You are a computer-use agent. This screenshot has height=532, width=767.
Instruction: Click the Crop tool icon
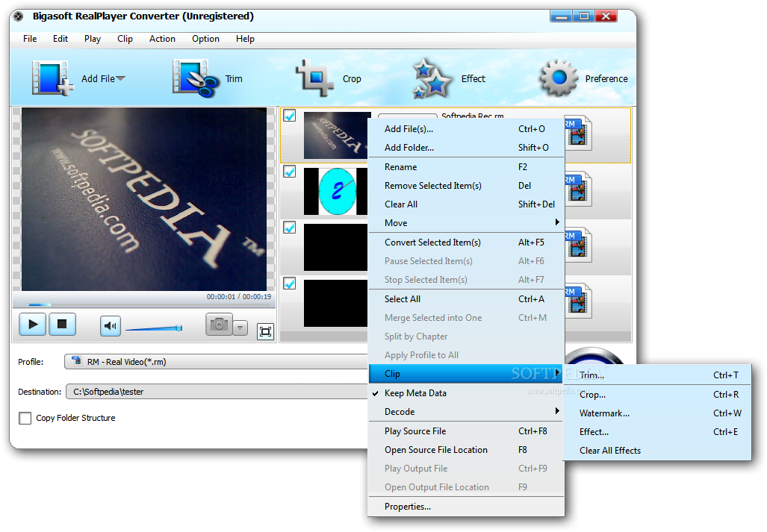[x=314, y=78]
